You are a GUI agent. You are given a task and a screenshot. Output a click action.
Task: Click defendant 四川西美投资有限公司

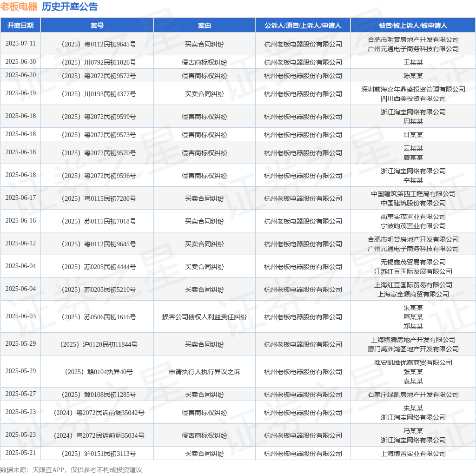[x=413, y=99]
